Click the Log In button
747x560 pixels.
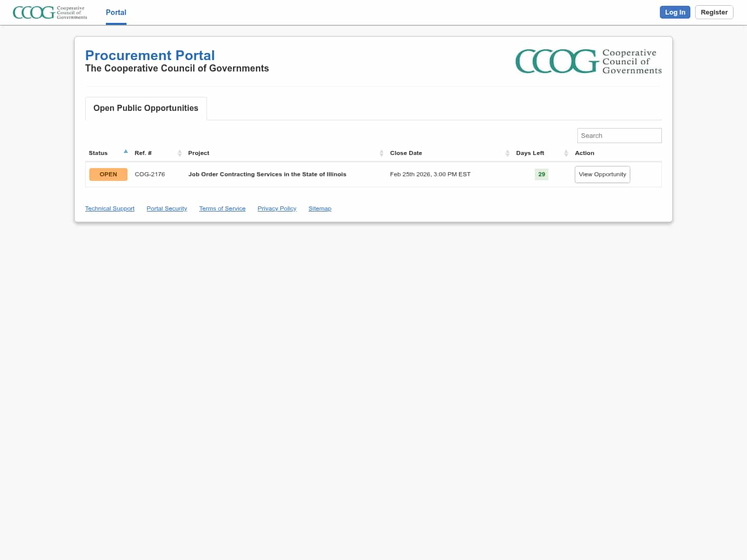(x=675, y=12)
